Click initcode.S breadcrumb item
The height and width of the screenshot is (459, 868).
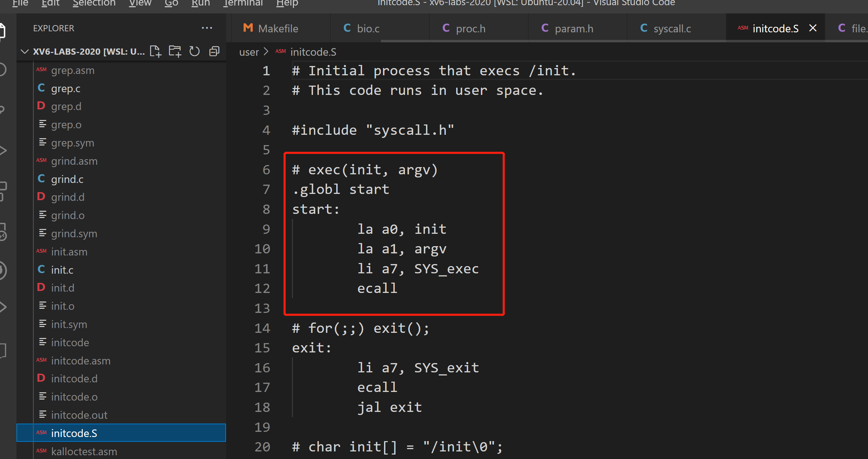[313, 52]
